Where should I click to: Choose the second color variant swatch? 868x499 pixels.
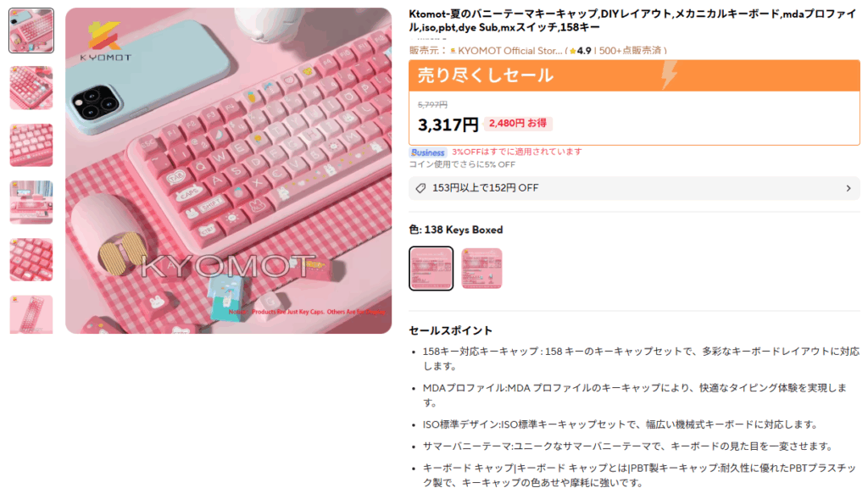point(481,269)
